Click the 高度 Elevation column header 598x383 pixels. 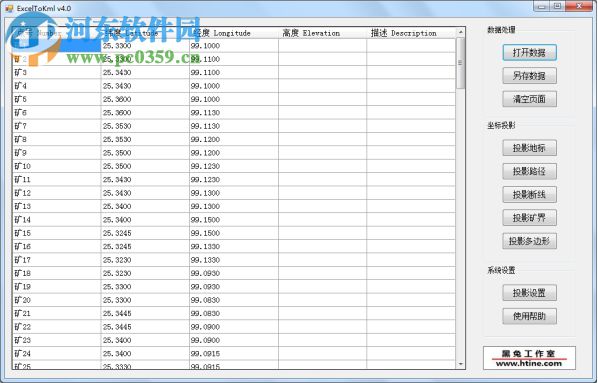(323, 33)
